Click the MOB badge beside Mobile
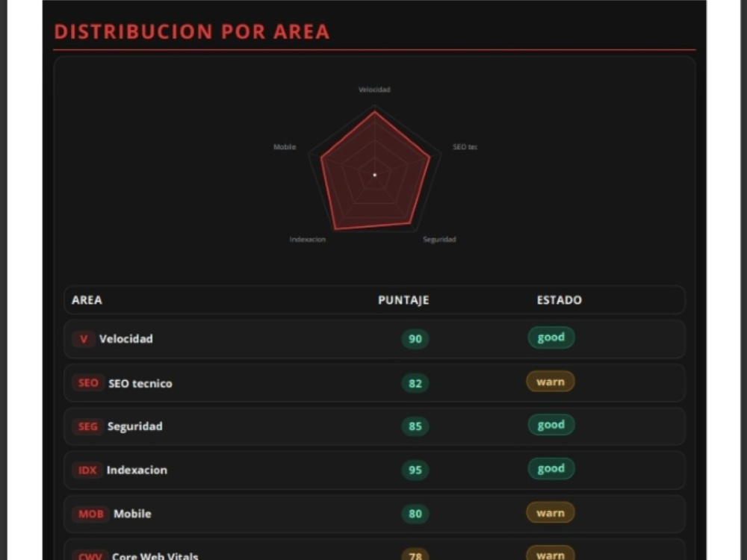747x560 pixels. point(90,514)
